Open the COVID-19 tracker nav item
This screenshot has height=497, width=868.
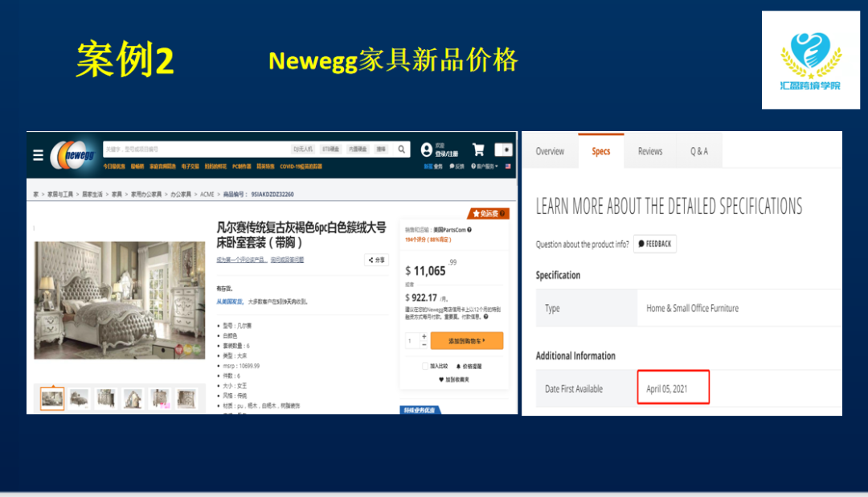[301, 166]
